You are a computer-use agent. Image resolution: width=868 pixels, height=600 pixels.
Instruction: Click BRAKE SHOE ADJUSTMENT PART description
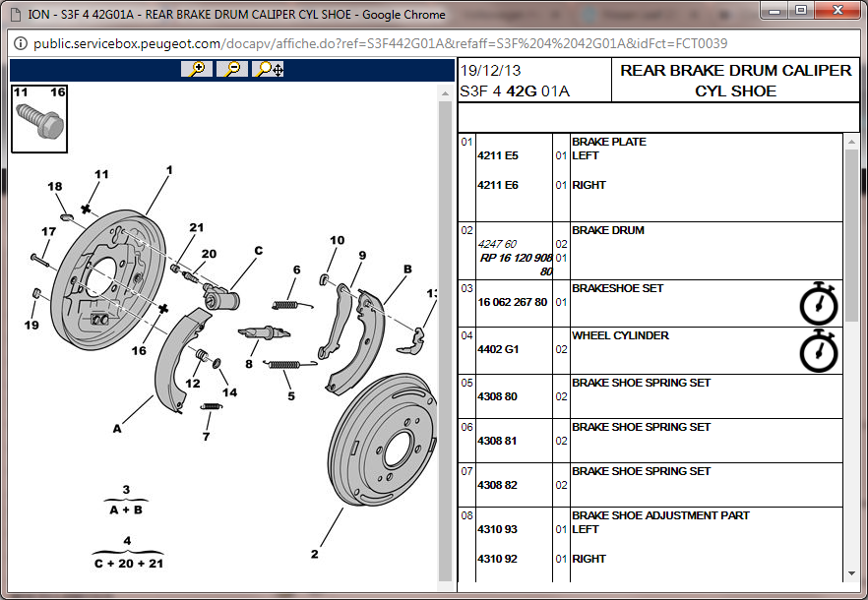pyautogui.click(x=660, y=515)
